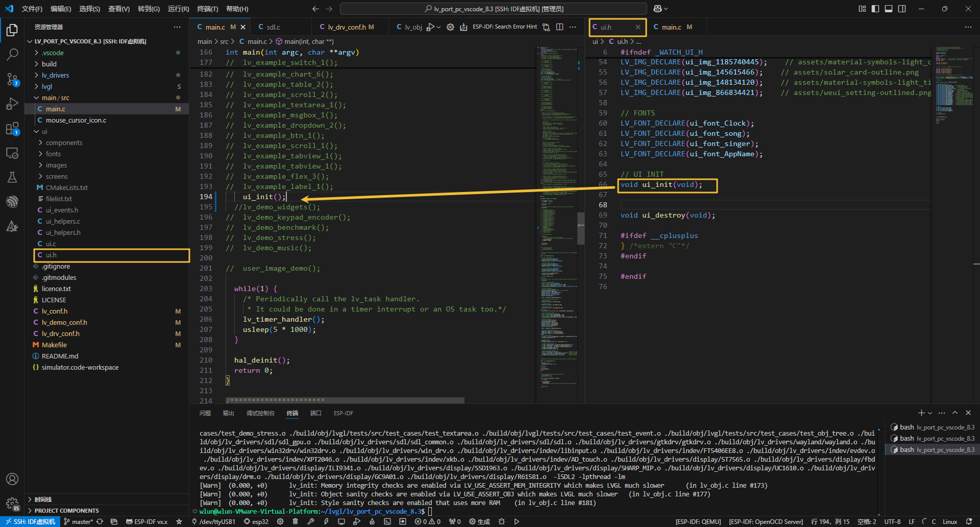Click the UTF-8 encoding indicator
This screenshot has height=527, width=980.
coord(892,521)
